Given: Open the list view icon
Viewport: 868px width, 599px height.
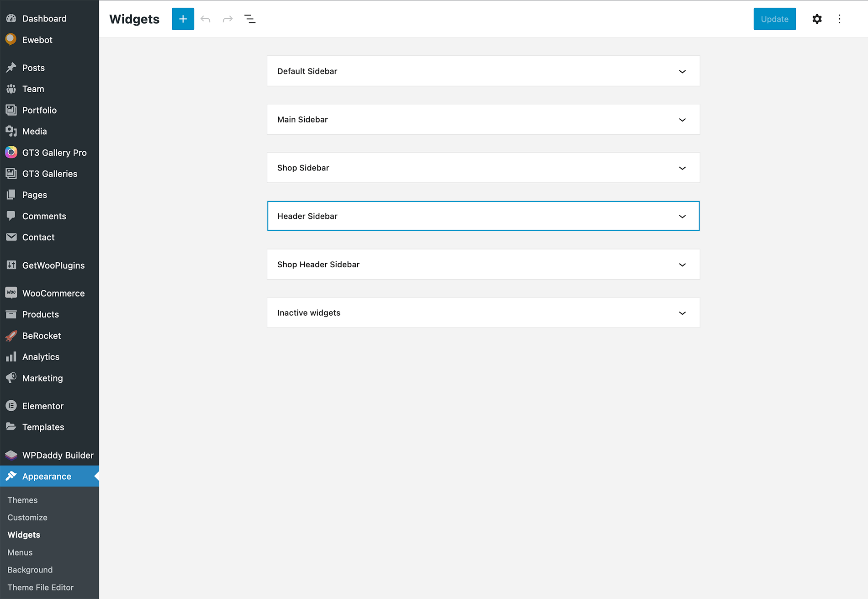Looking at the screenshot, I should point(250,19).
